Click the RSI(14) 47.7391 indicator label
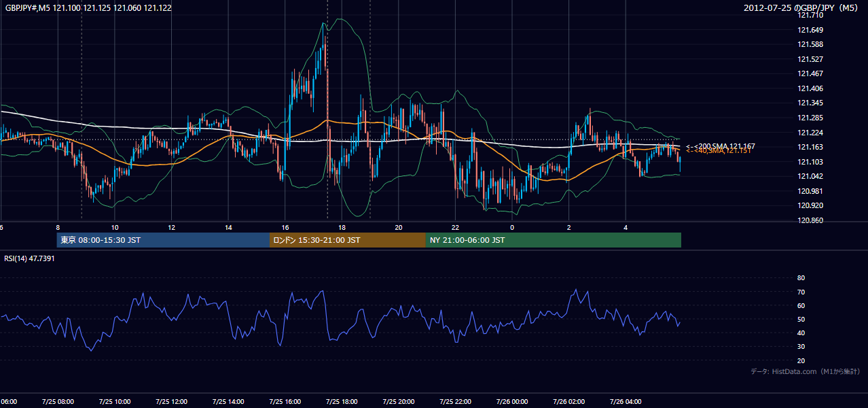 point(30,258)
